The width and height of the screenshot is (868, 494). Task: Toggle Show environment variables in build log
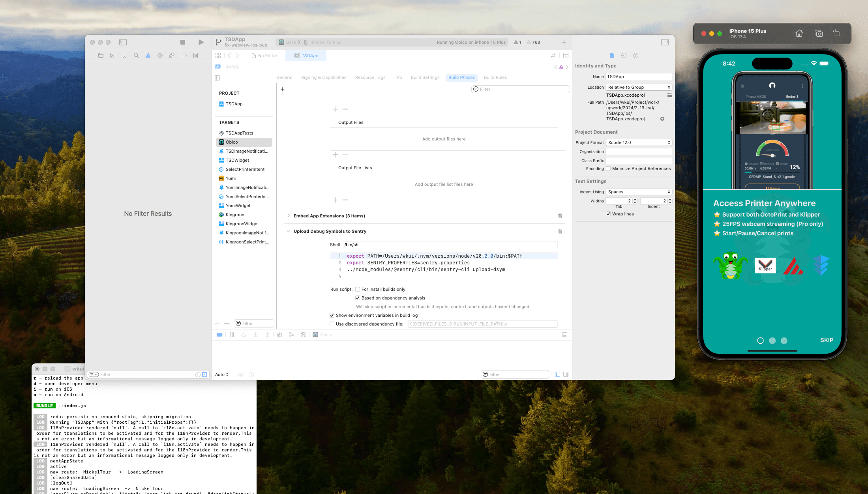(332, 315)
